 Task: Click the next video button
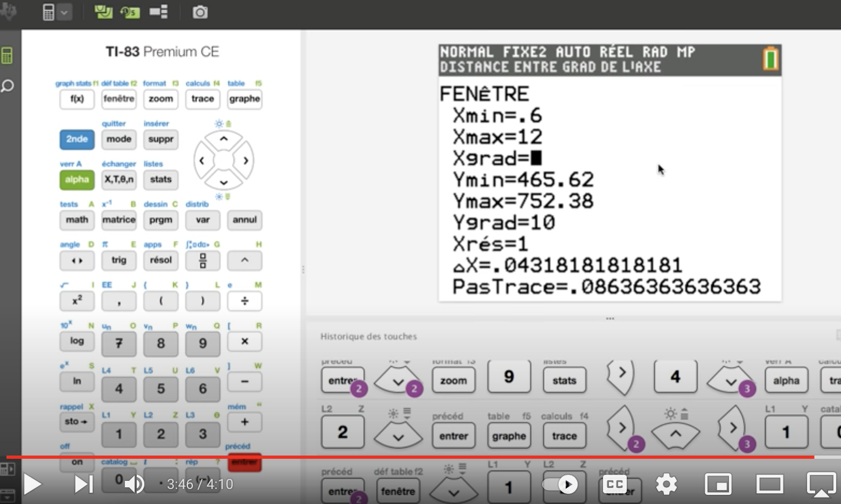84,484
